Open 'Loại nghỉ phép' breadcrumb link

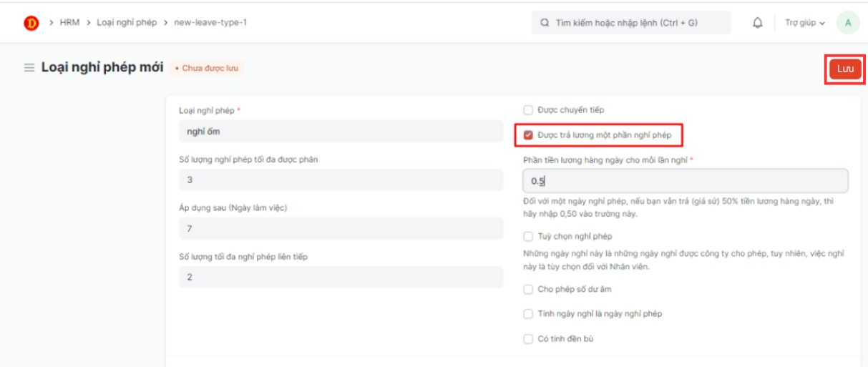[x=127, y=23]
